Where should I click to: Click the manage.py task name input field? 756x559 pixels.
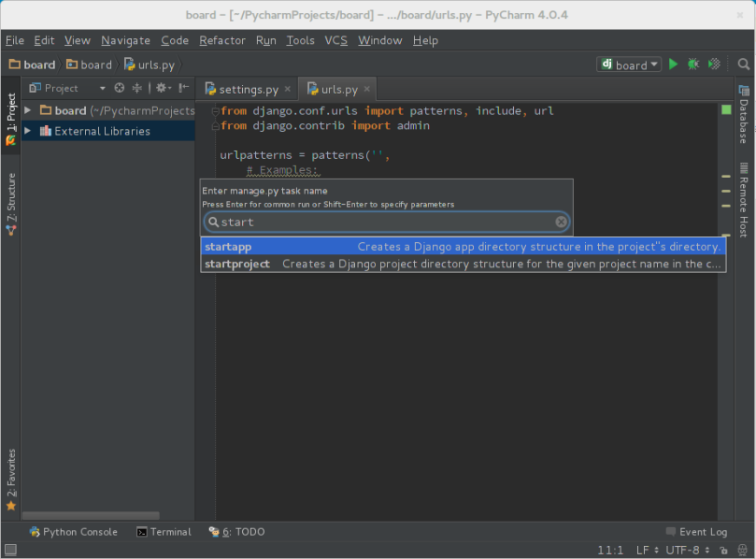point(387,222)
